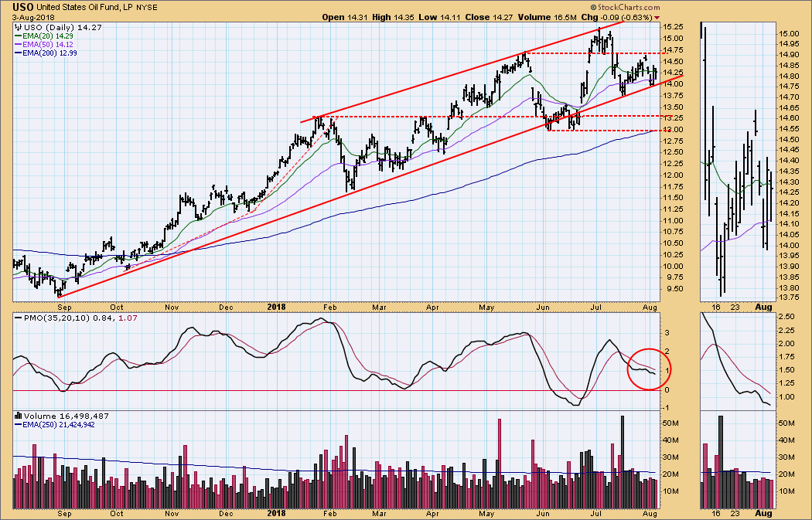Viewport: 812px width, 520px height.
Task: Click the 11.00 price axis label
Action: click(x=673, y=220)
